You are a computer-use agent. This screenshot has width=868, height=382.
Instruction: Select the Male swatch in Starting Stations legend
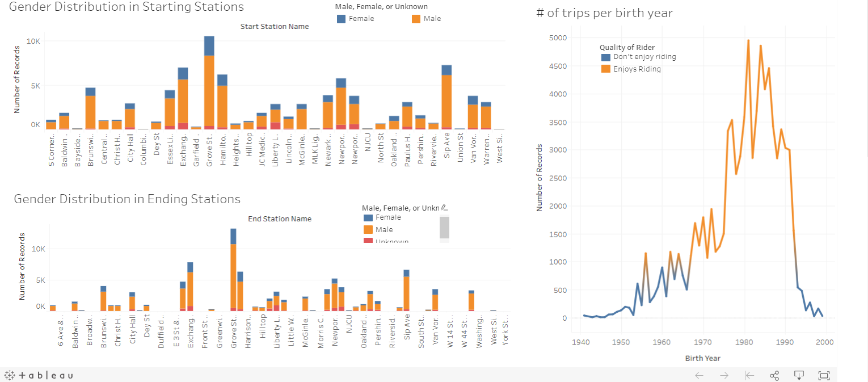(416, 19)
